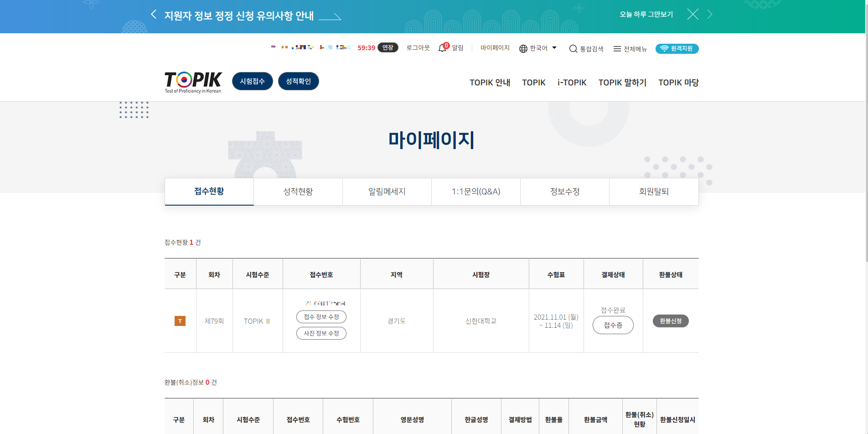Viewport: 868px width, 434px height.
Task: Click the '제79회' cell
Action: 214,321
